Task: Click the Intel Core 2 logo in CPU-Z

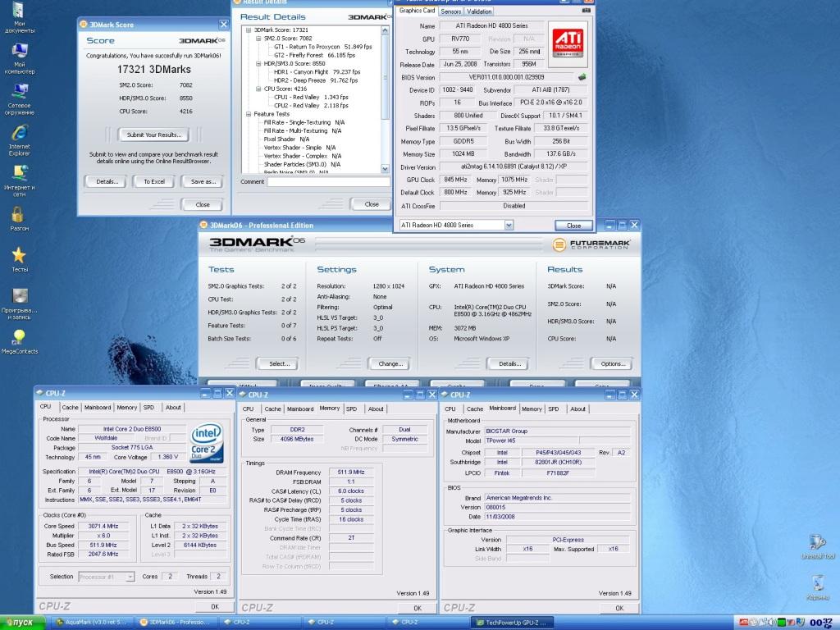Action: tap(207, 442)
